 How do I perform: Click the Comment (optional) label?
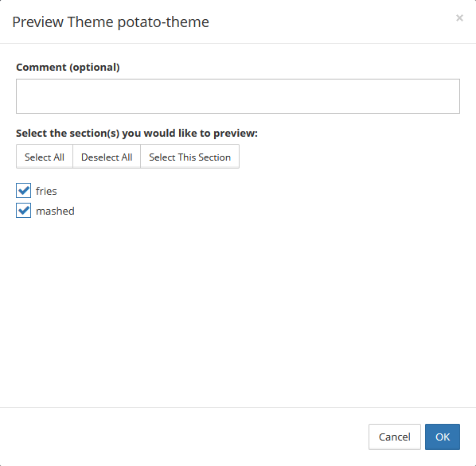(68, 67)
